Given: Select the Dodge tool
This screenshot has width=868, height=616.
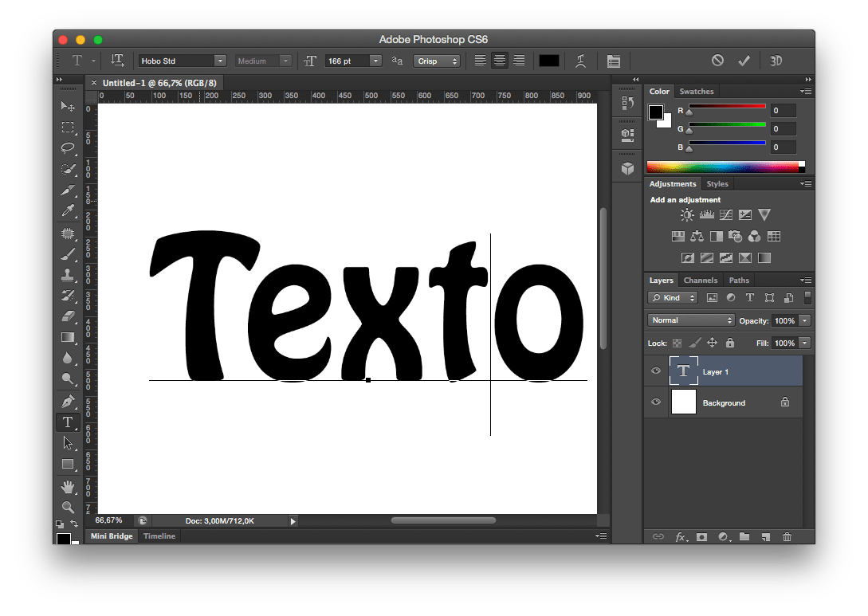Looking at the screenshot, I should 68,379.
